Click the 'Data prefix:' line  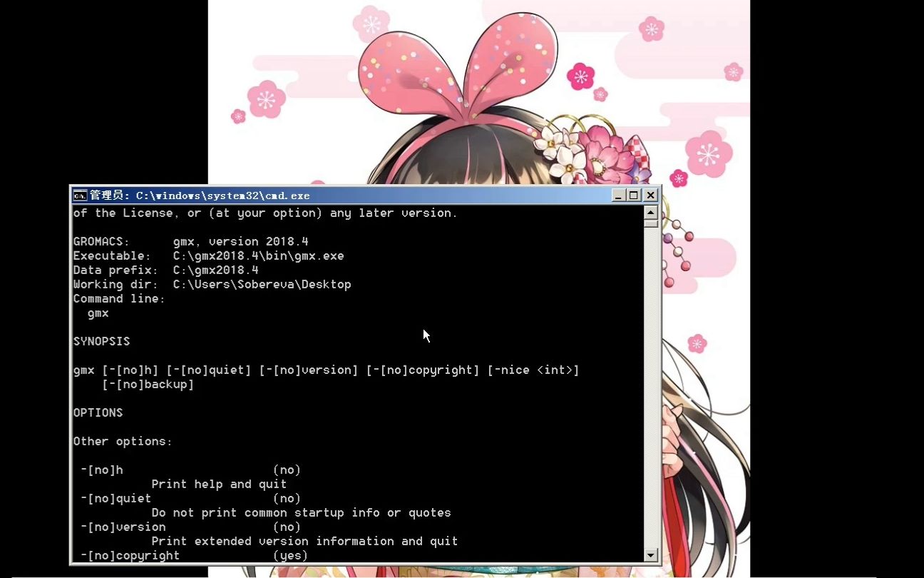(x=165, y=270)
